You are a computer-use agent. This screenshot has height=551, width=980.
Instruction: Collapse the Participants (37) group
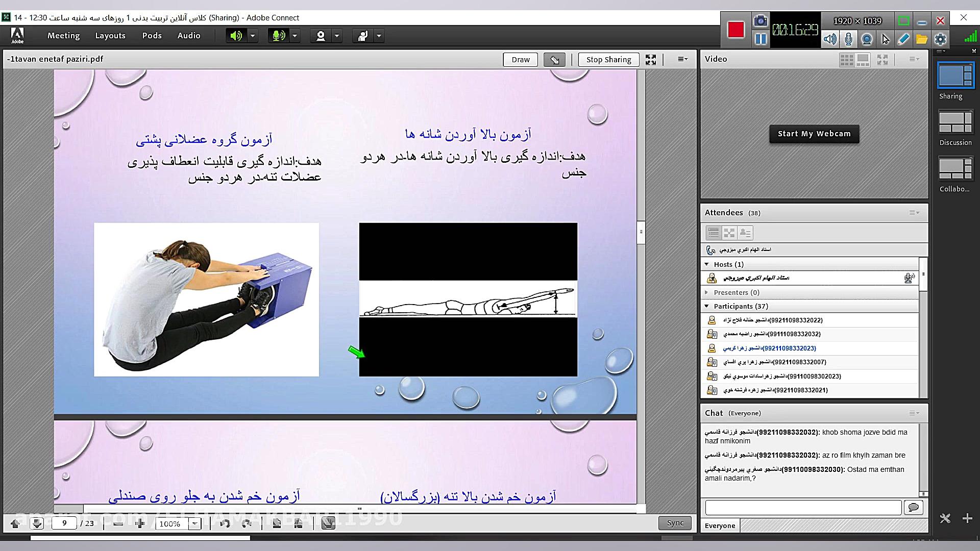click(x=706, y=306)
